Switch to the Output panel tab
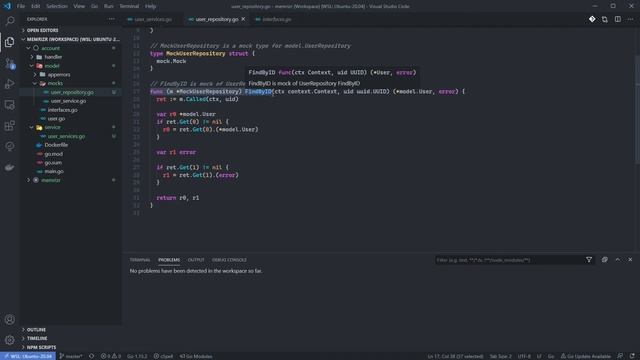This screenshot has height=360, width=640. point(196,260)
